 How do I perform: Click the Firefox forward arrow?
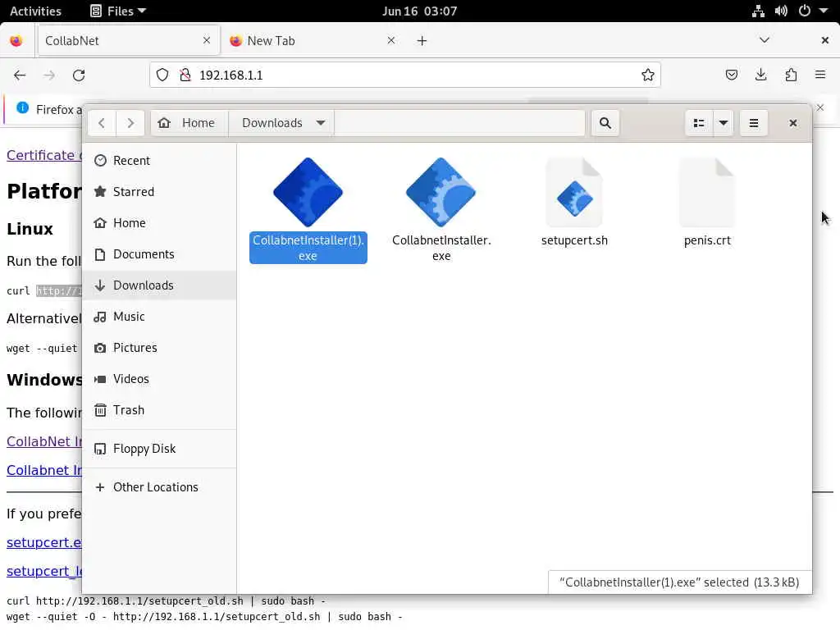(x=49, y=75)
